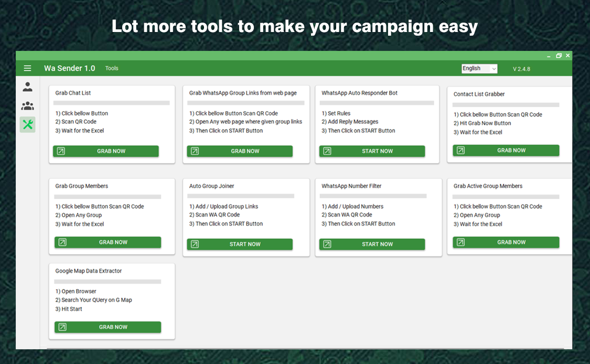
Task: Click the Grab Chat List progress bar
Action: [111, 103]
